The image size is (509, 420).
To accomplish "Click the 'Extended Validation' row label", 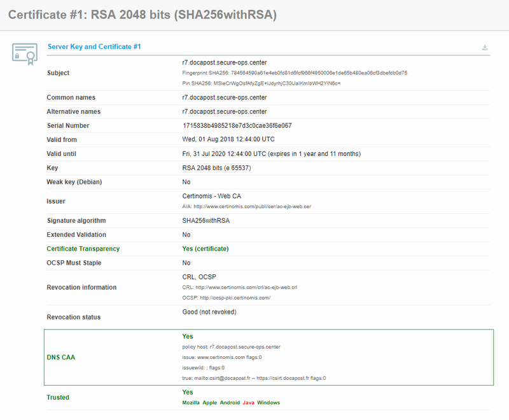I will tap(76, 235).
